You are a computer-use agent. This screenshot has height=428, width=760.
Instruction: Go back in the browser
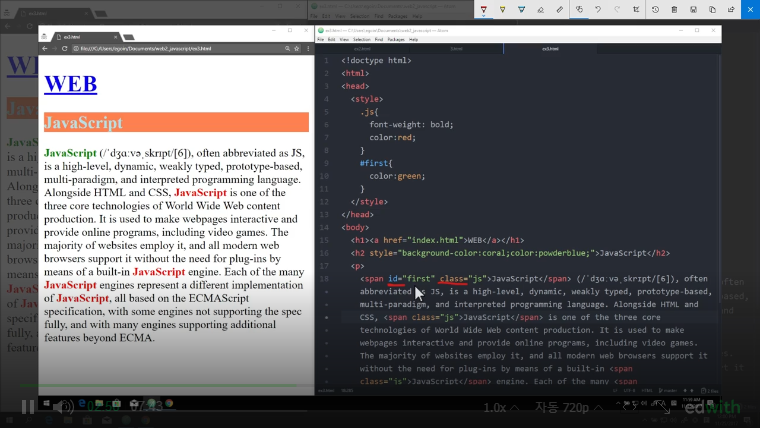(45, 48)
